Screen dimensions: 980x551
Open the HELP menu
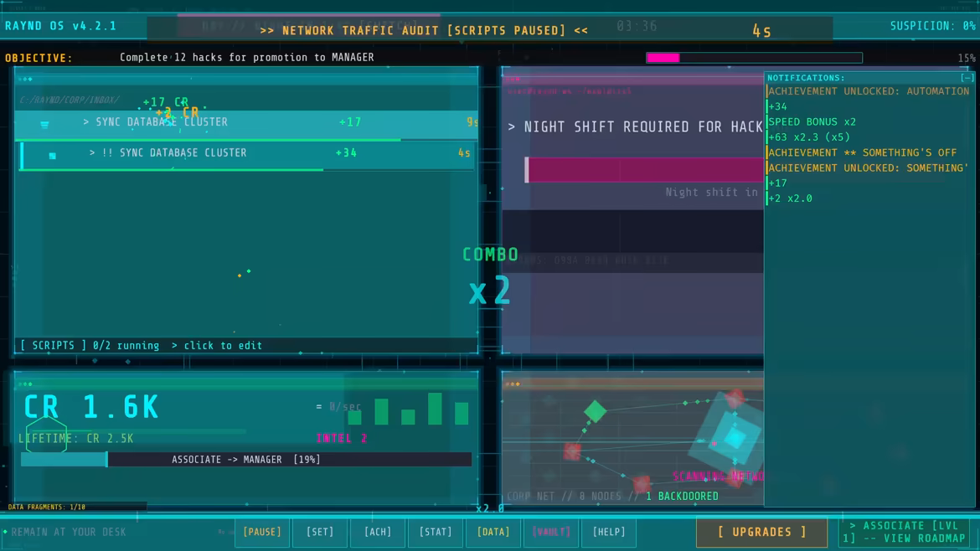click(609, 533)
